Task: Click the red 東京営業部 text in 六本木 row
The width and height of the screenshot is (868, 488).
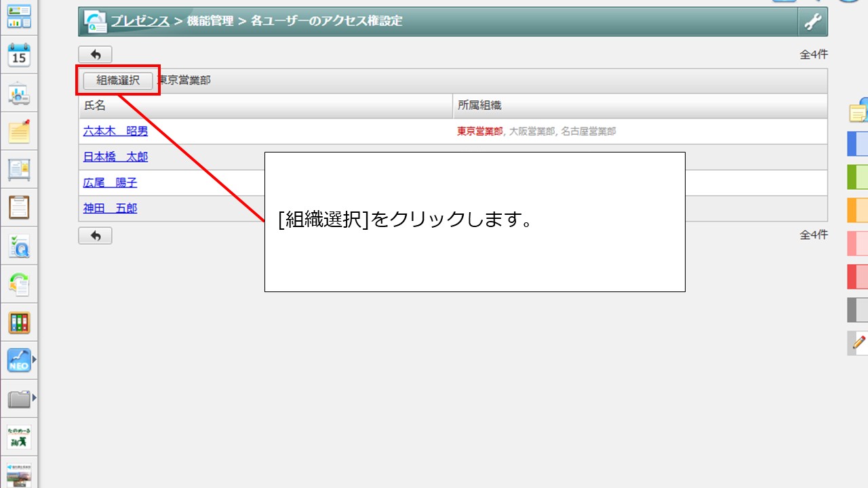Action: pos(480,131)
